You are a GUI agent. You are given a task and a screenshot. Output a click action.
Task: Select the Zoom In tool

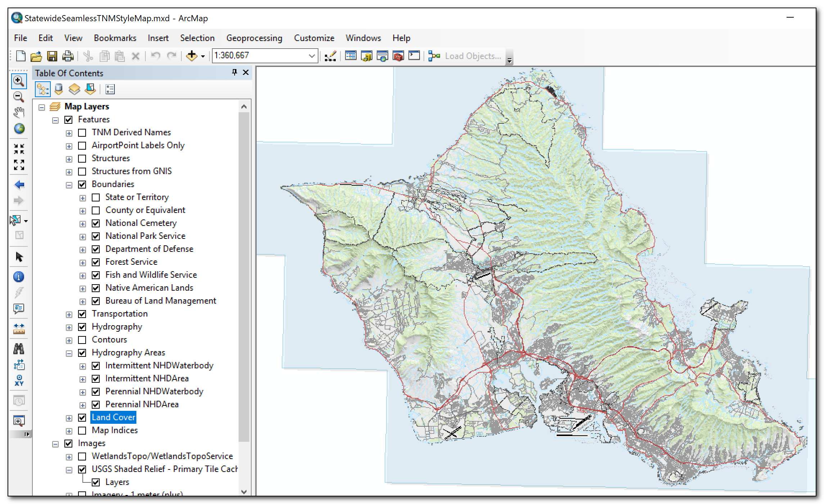[19, 81]
